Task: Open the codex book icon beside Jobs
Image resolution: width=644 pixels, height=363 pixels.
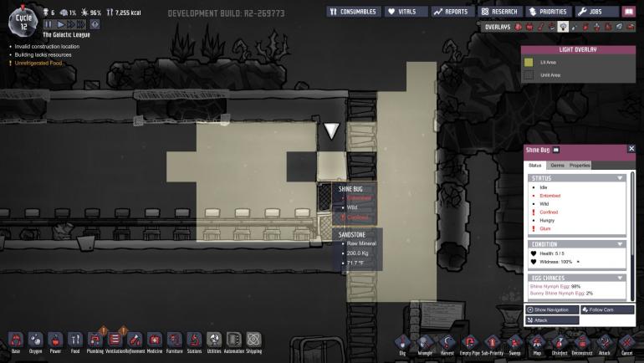Action: pyautogui.click(x=628, y=12)
